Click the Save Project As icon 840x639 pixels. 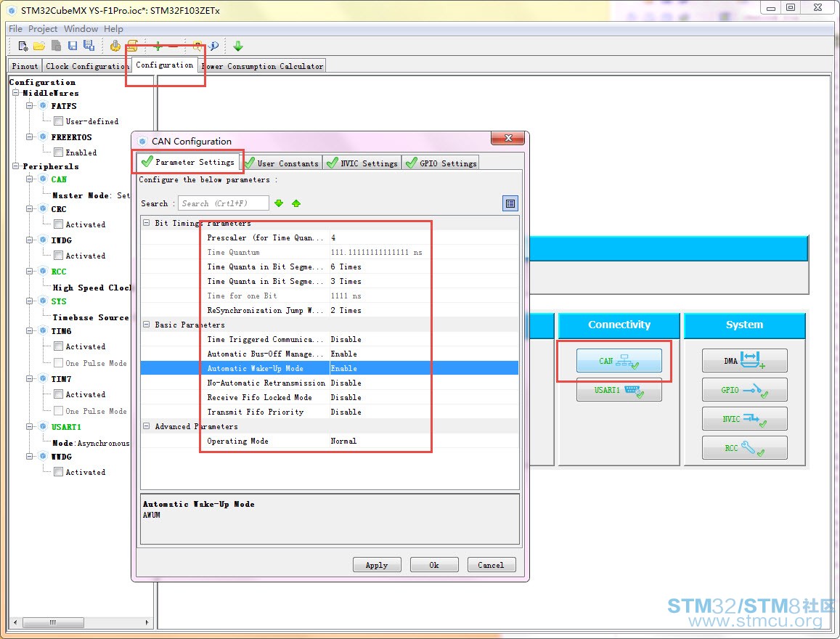coord(89,46)
